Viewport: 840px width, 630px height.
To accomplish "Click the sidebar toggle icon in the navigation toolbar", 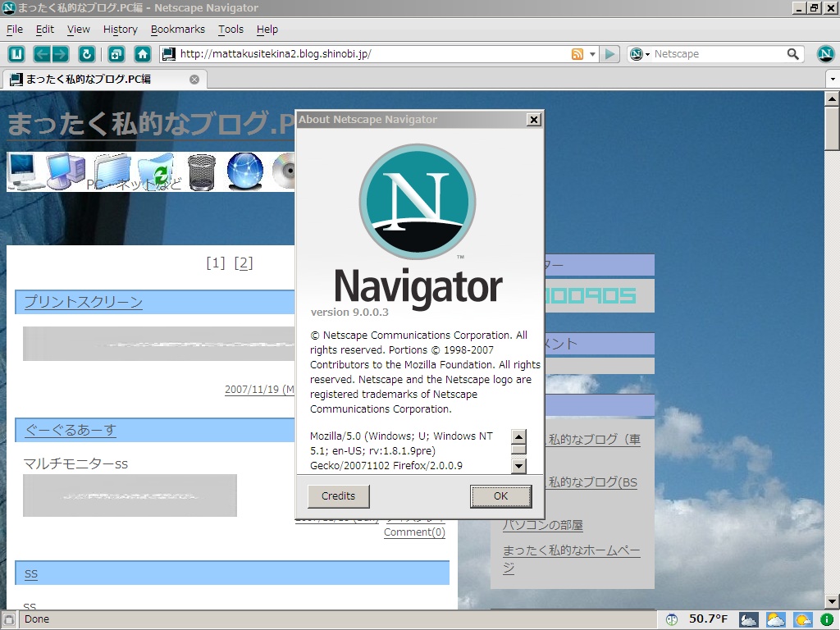I will (x=16, y=54).
